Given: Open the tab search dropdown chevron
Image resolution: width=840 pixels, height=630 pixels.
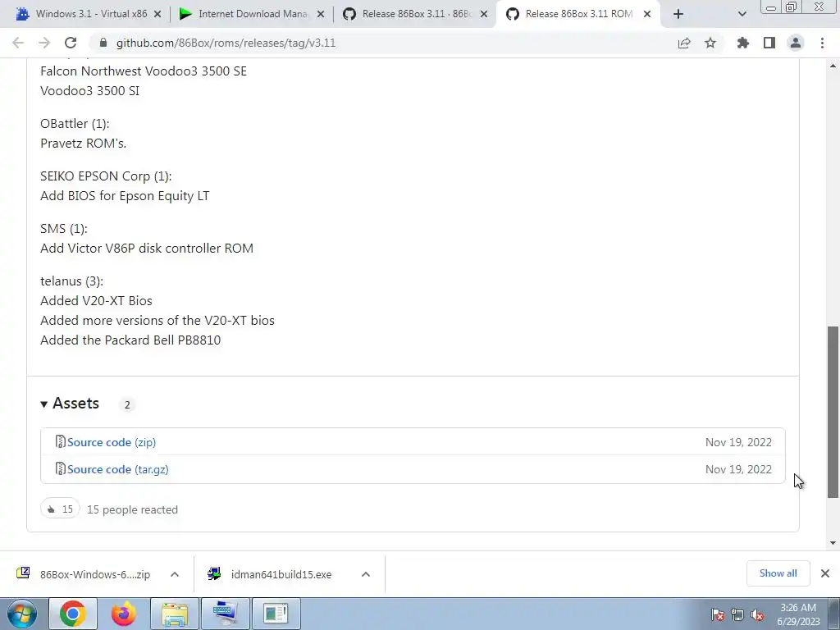Looking at the screenshot, I should [x=742, y=14].
